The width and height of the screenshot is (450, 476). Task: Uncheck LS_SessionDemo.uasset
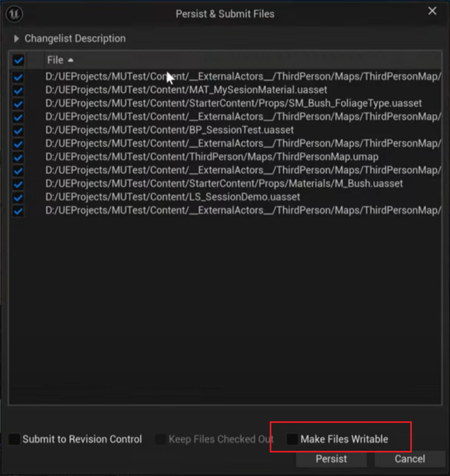18,197
